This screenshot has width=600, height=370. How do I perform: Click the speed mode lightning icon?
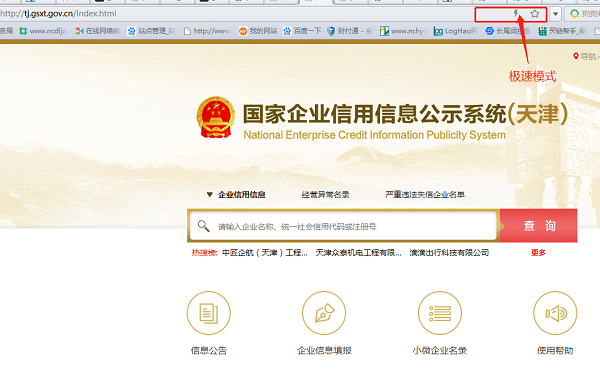pyautogui.click(x=516, y=14)
